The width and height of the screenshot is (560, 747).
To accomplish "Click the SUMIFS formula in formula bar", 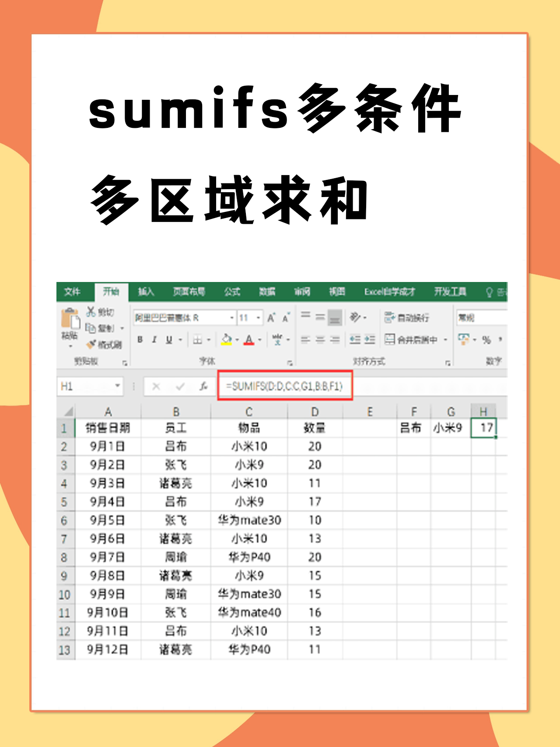I will (x=284, y=386).
